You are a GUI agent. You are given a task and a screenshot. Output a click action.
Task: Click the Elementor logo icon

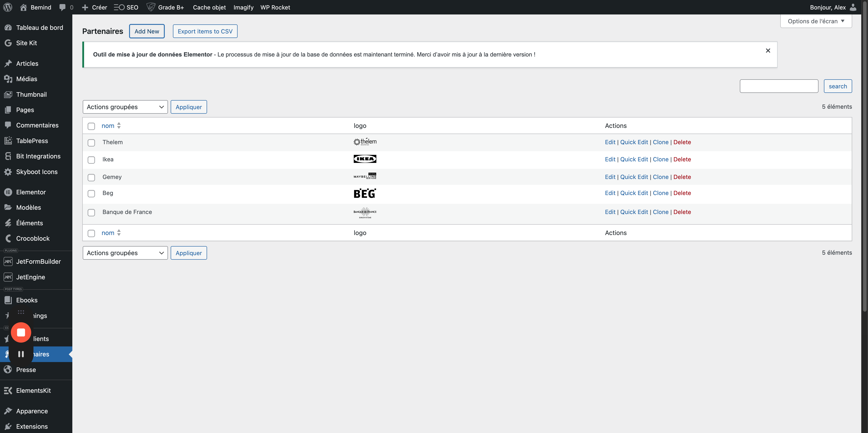tap(8, 192)
